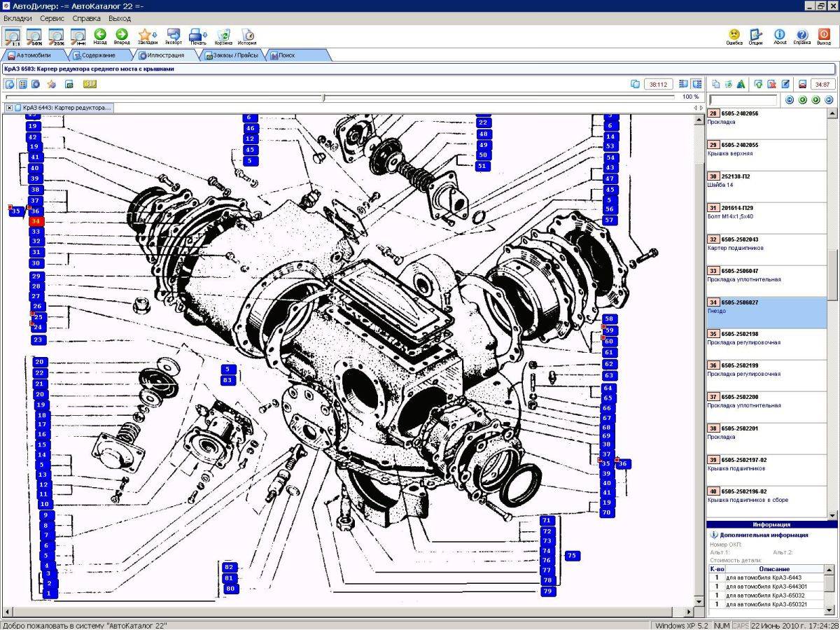Select the КрАЗ 6443: Картер редуктора document tab
Screen dimensions: 840x630
(62, 108)
